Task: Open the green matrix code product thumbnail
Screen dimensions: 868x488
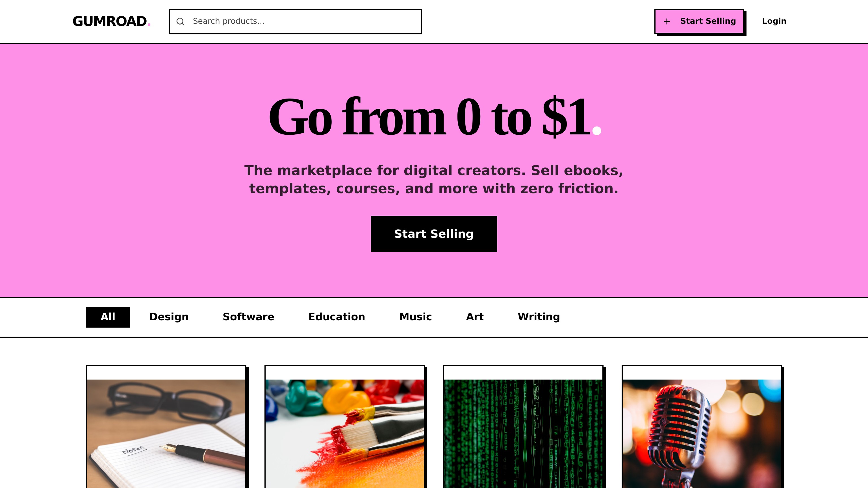Action: point(523,434)
